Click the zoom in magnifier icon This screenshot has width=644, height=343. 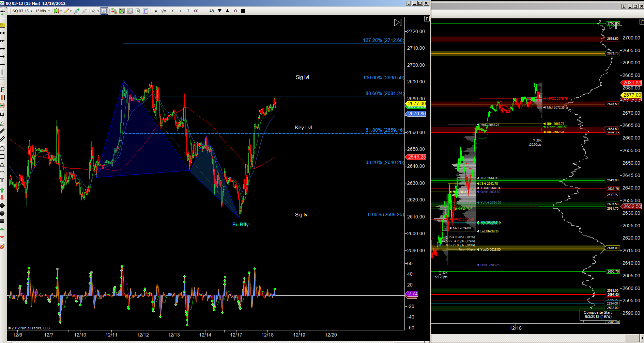click(77, 11)
